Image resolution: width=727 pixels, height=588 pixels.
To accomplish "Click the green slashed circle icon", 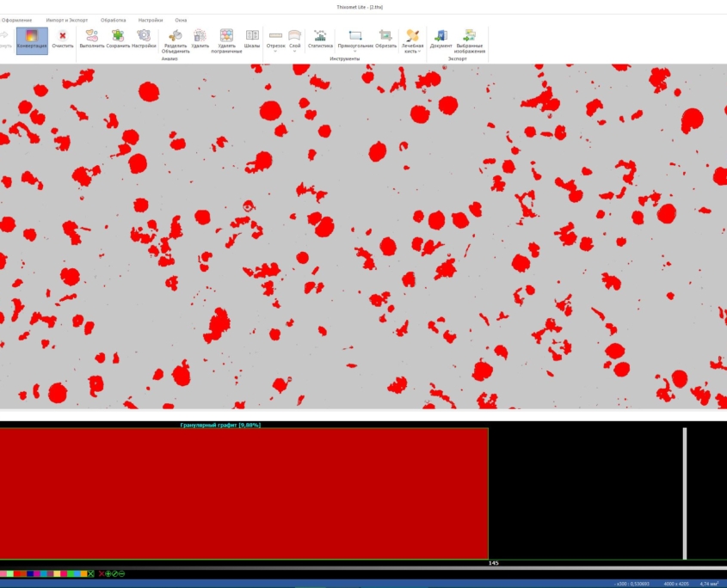I will coord(115,573).
